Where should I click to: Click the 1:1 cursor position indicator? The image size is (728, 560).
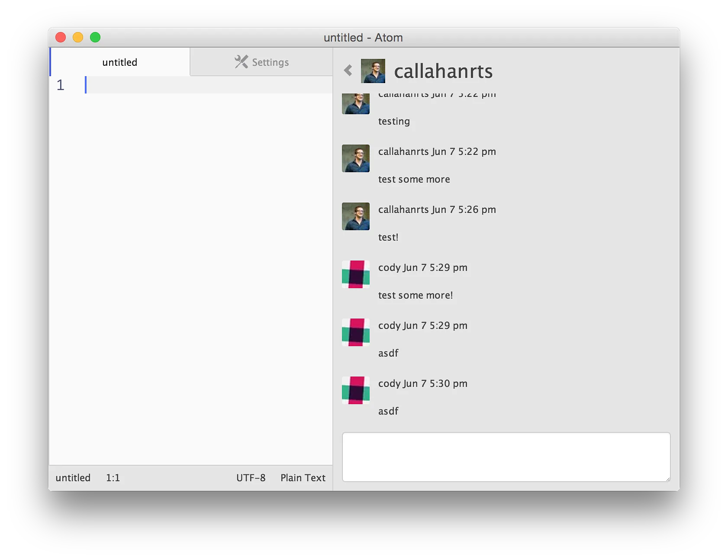click(x=113, y=478)
